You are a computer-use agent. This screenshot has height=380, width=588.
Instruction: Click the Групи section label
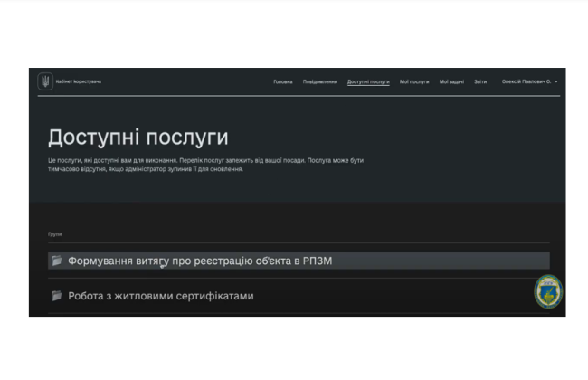tap(55, 234)
